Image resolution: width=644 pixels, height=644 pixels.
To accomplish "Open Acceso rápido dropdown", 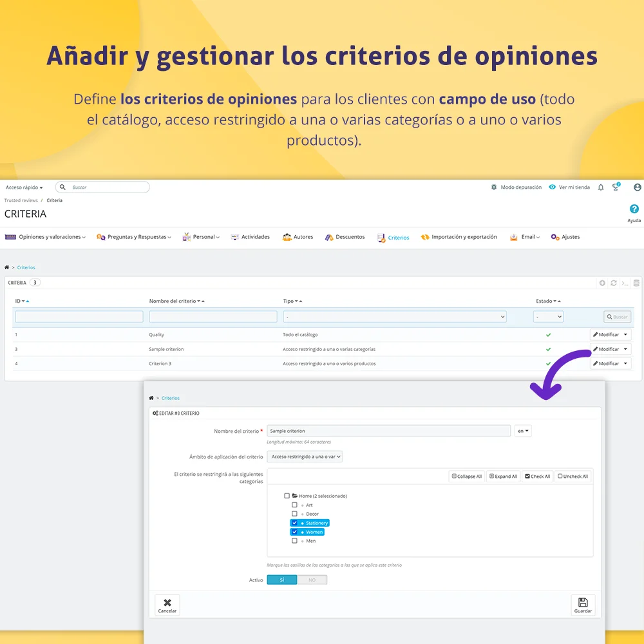I will pyautogui.click(x=24, y=187).
